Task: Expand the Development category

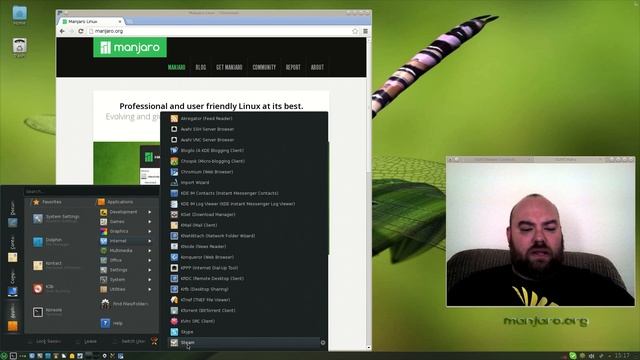Action: pos(126,212)
